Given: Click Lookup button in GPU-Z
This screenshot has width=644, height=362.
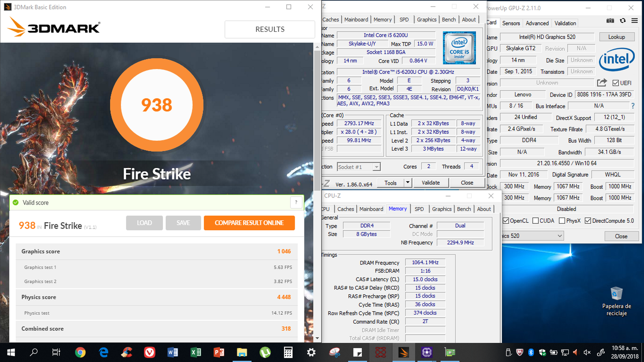Looking at the screenshot, I should (x=616, y=37).
